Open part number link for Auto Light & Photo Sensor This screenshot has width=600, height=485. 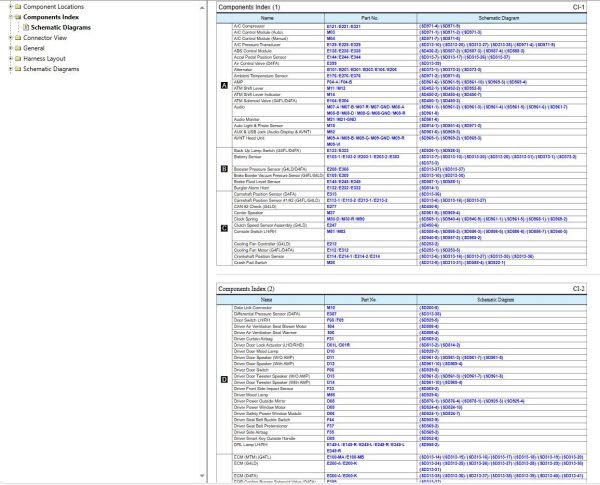331,126
